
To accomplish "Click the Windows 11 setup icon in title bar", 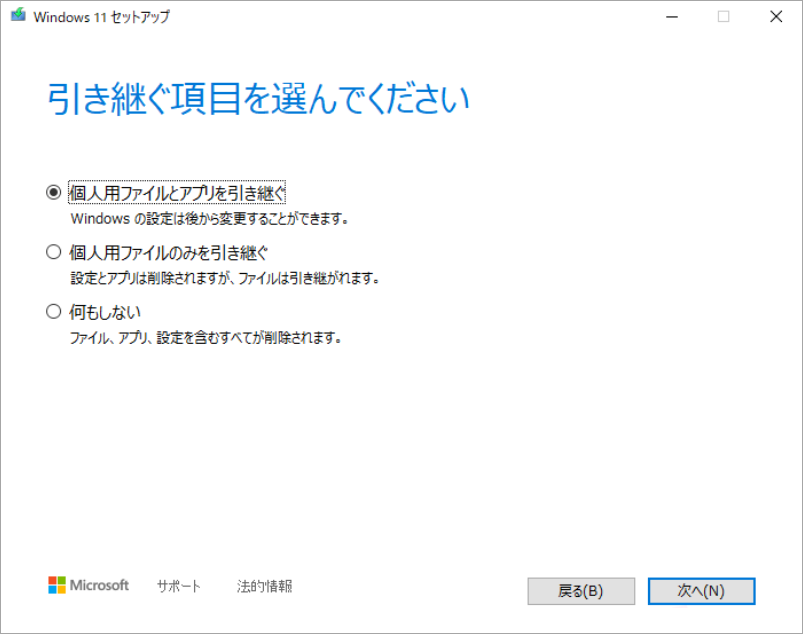I will 17,16.
